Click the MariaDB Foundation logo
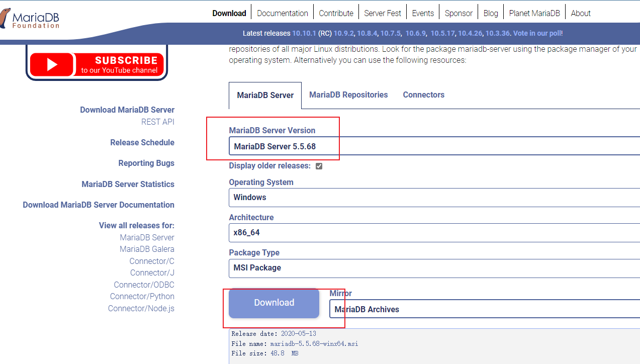 pos(29,19)
